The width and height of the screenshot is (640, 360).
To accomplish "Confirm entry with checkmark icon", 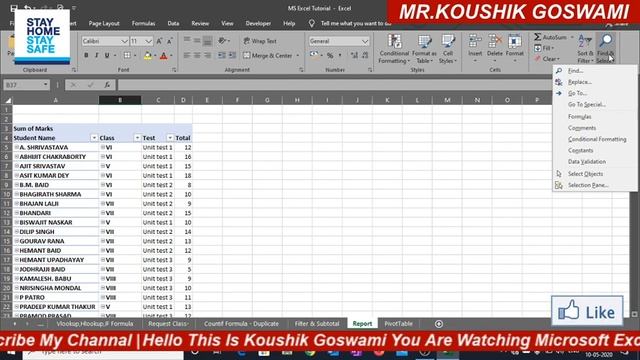I will [90, 85].
